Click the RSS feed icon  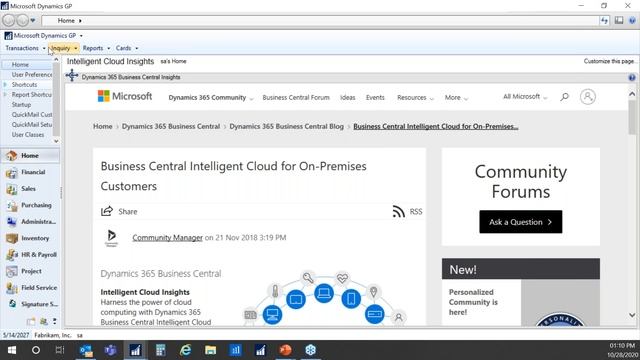(x=398, y=211)
